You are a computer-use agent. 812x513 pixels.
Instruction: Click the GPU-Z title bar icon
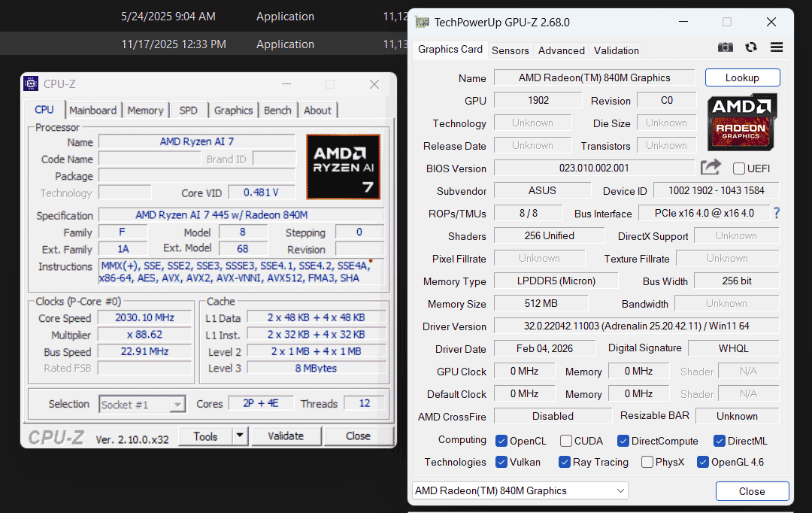pyautogui.click(x=423, y=23)
